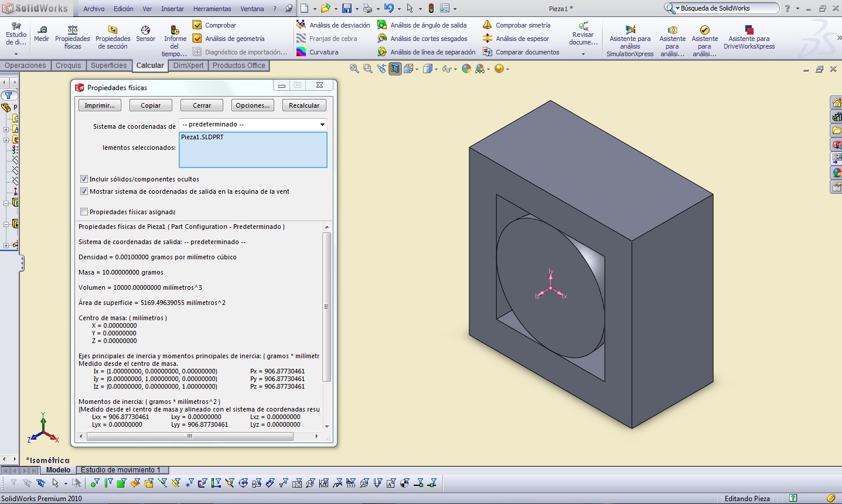
Task: Click Zoom to fit icon in view toolbar
Action: (354, 68)
